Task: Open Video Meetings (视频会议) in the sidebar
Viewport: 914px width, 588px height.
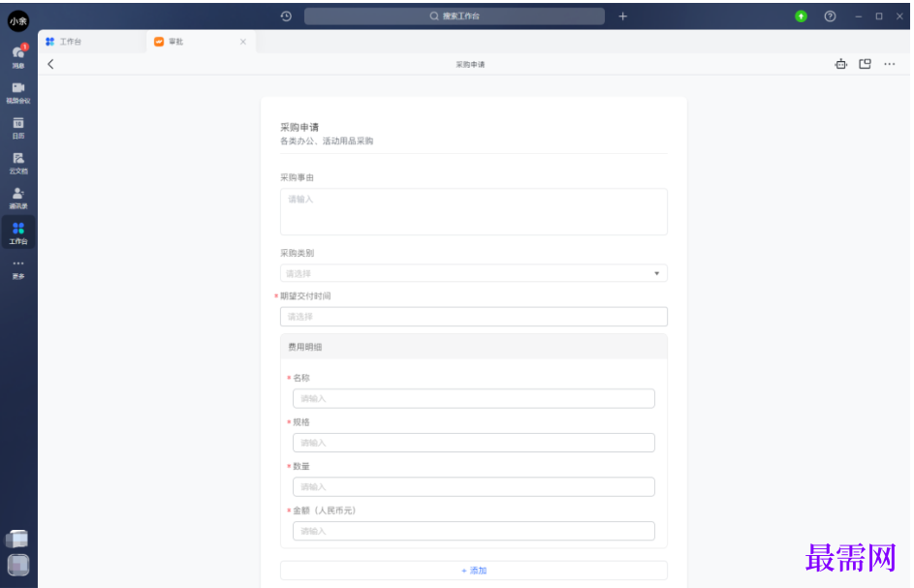Action: (x=18, y=91)
